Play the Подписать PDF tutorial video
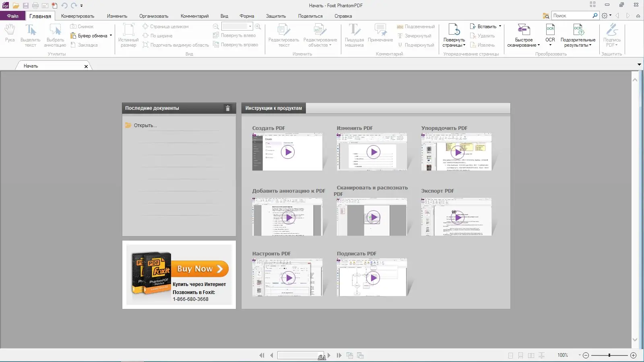This screenshot has width=644, height=362. pyautogui.click(x=373, y=278)
